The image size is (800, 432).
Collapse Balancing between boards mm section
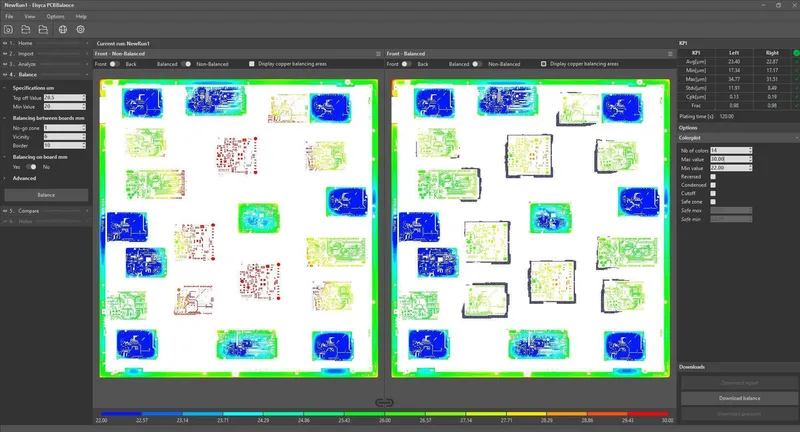[x=5, y=118]
